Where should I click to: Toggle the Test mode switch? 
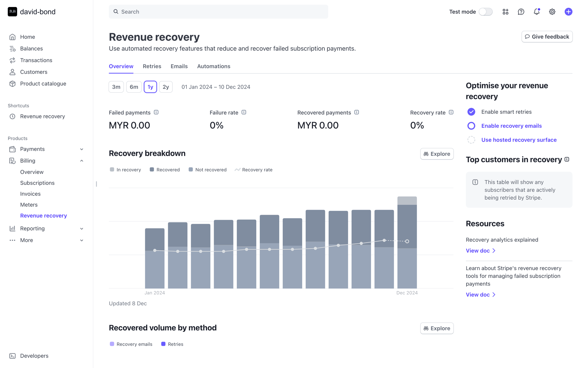click(x=486, y=12)
